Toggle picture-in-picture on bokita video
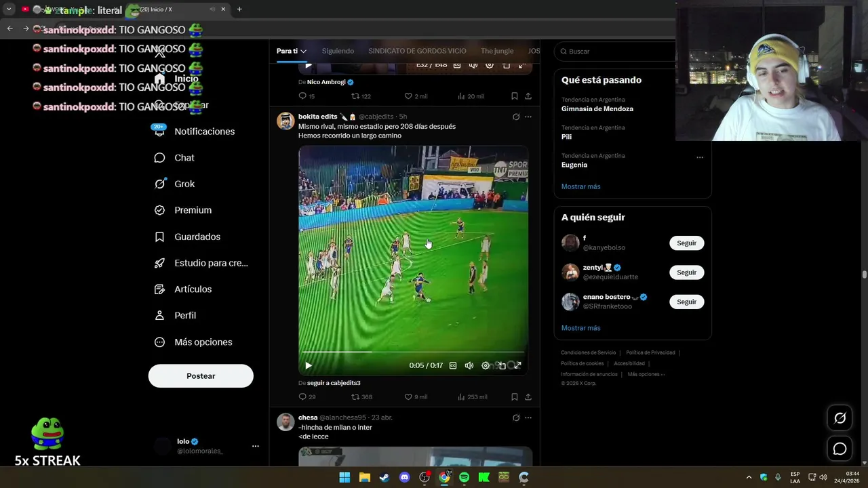This screenshot has width=868, height=488. coord(502,365)
